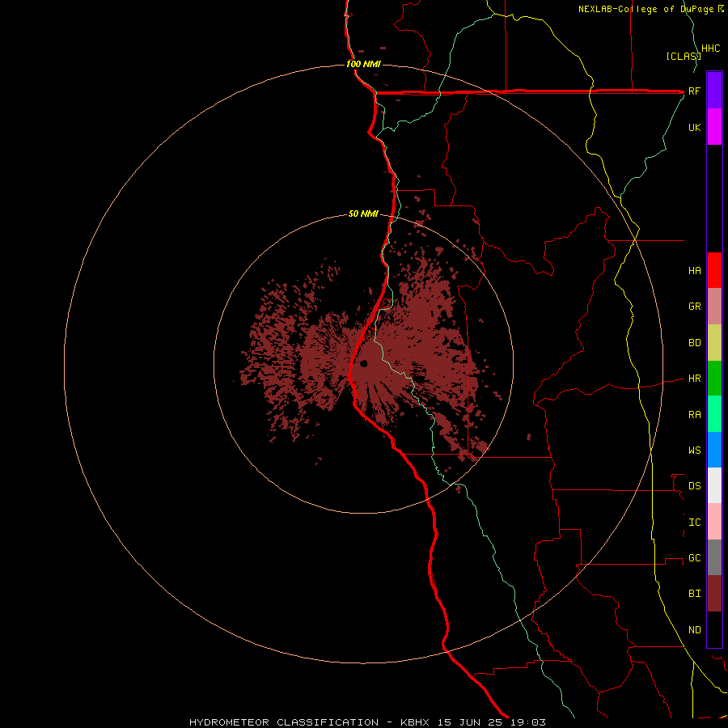Screen dimensions: 728x728
Task: Click the WS blue legend swatch
Action: (714, 450)
